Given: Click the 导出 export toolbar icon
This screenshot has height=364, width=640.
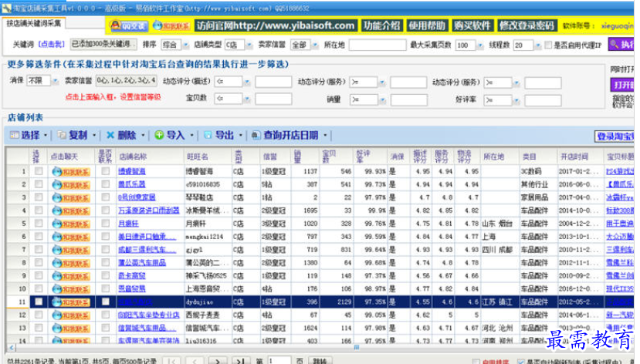Looking at the screenshot, I should coord(208,135).
